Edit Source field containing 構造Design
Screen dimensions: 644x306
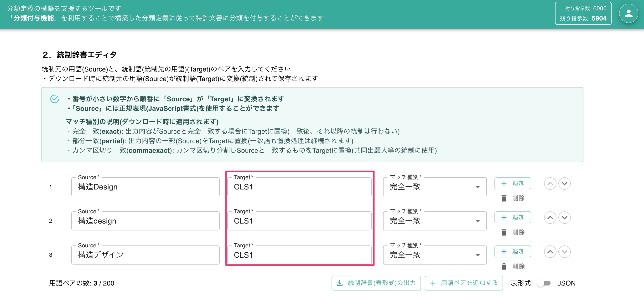(x=145, y=187)
